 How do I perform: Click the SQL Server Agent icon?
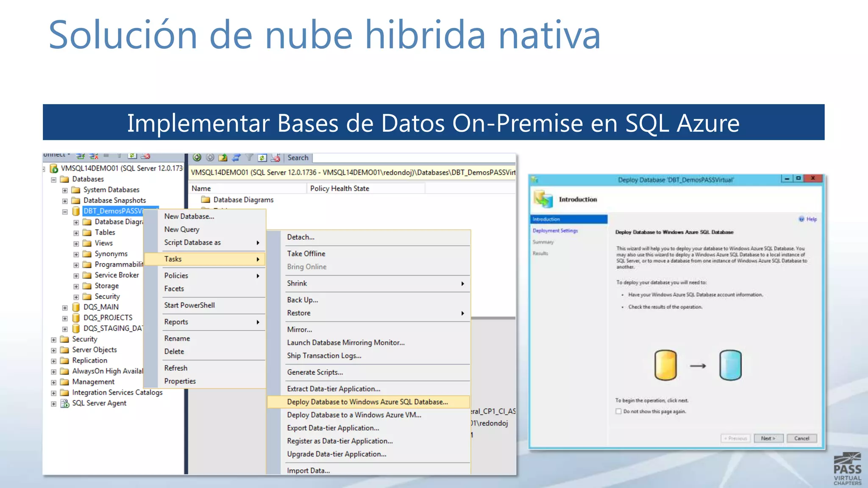click(65, 403)
